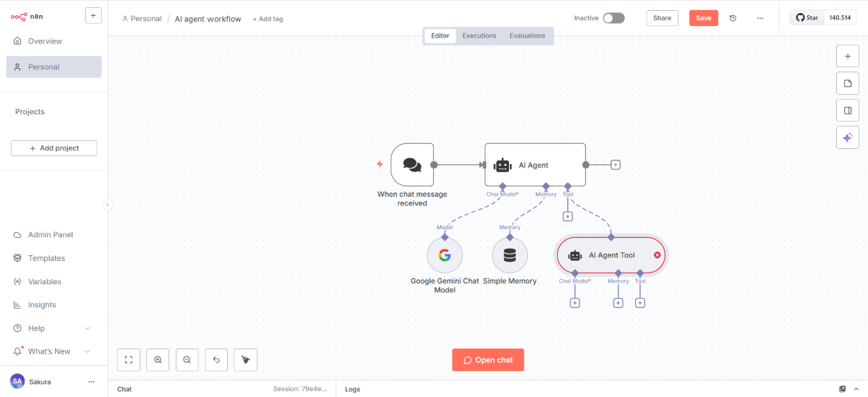
Task: Toggle the workflow Inactive switch
Action: tap(613, 18)
